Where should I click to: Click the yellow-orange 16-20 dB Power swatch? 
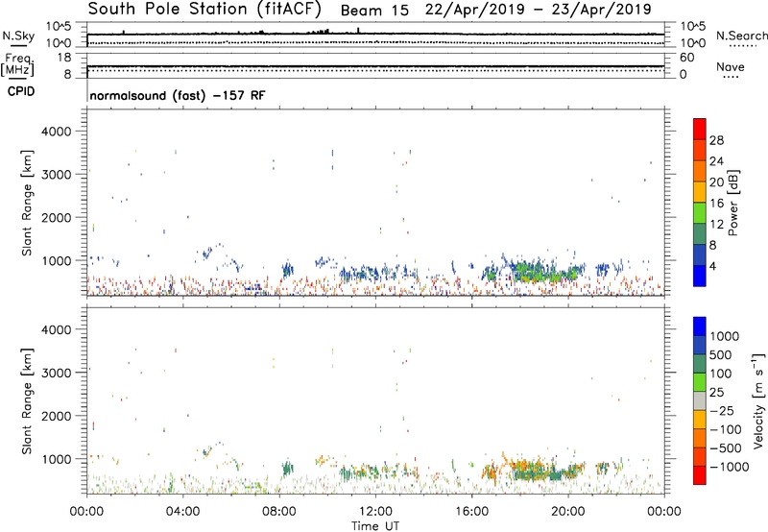pyautogui.click(x=700, y=192)
